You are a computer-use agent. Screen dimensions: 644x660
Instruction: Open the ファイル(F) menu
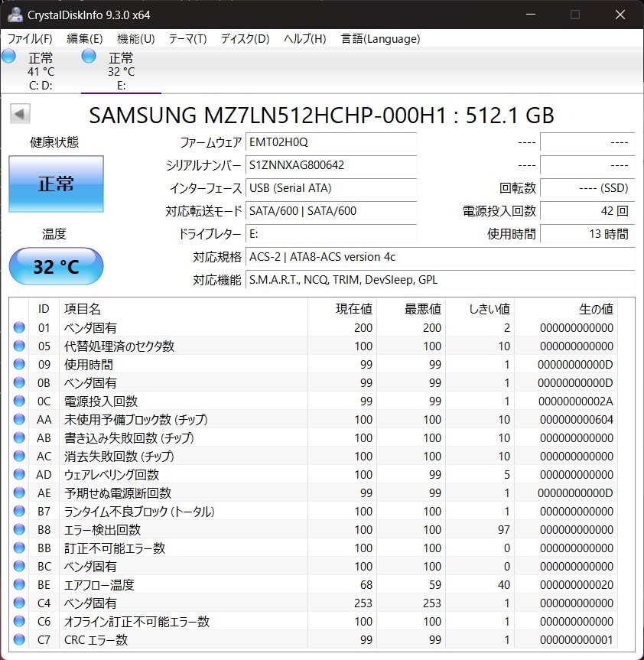pos(30,39)
